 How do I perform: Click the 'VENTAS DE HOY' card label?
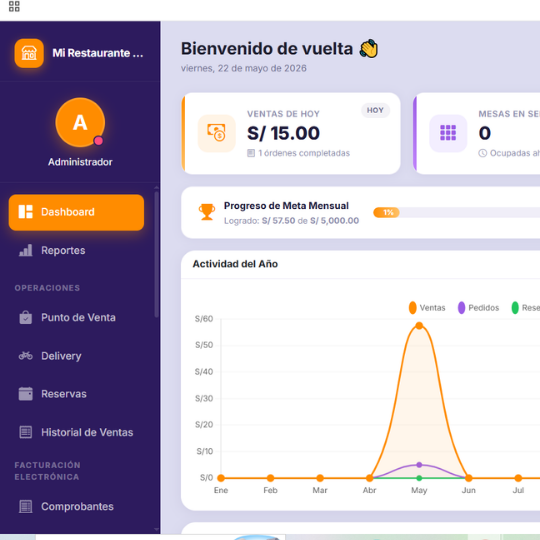pos(283,114)
